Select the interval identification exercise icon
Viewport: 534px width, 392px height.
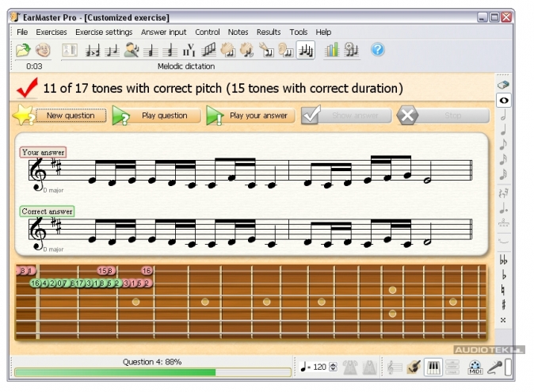112,51
